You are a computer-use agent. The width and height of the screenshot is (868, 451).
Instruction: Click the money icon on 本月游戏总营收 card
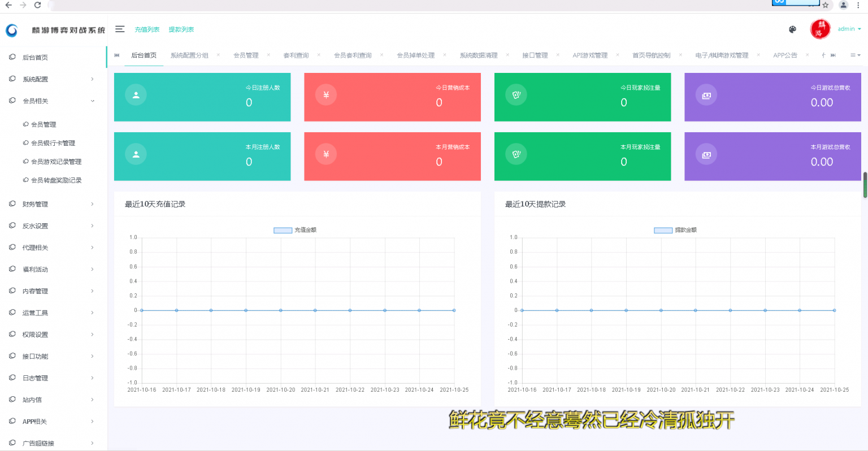point(706,154)
